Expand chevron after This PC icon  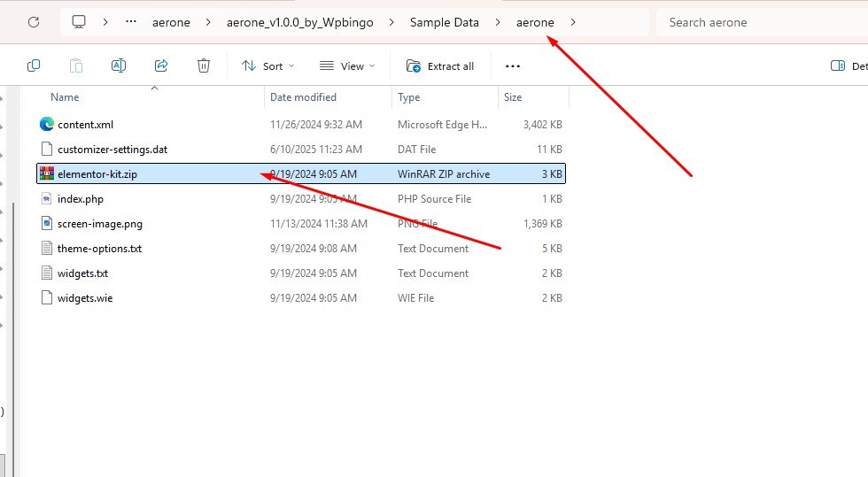[x=105, y=22]
